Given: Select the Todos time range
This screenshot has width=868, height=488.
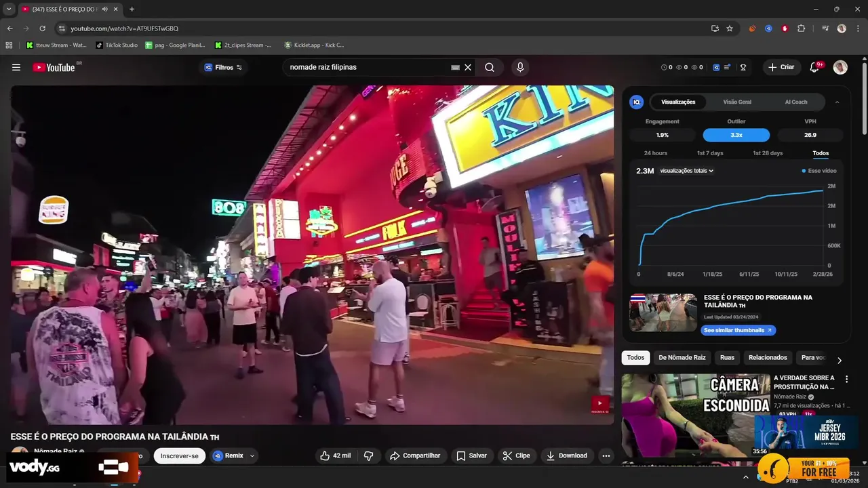Looking at the screenshot, I should (821, 153).
